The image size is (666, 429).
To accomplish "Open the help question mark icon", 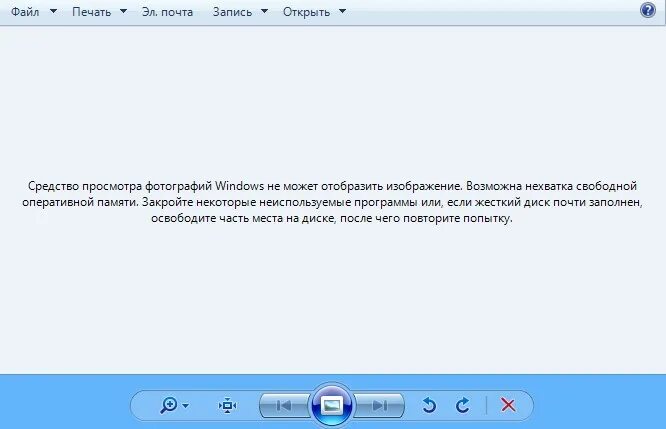I will click(x=648, y=10).
